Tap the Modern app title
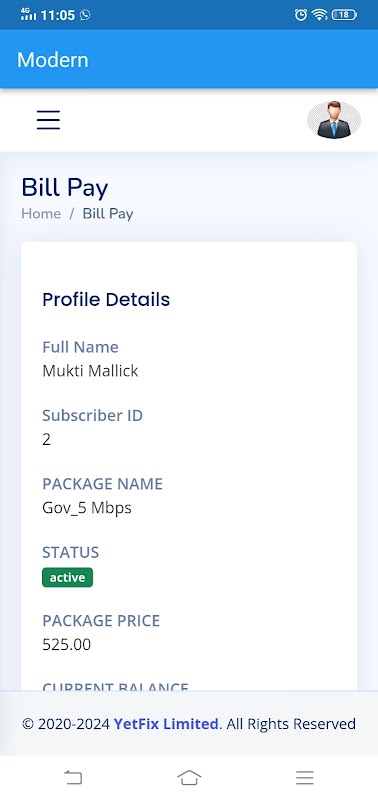The image size is (378, 800). pyautogui.click(x=53, y=60)
